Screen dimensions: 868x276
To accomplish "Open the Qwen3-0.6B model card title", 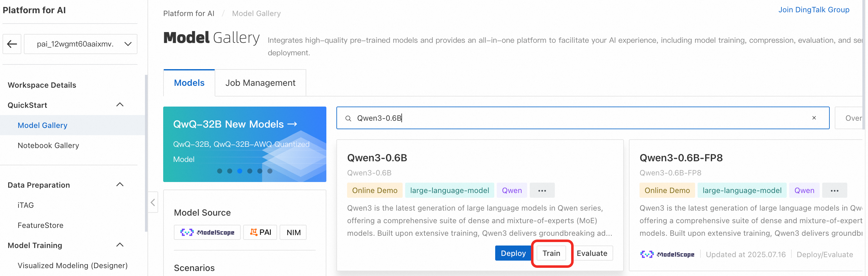I will pos(377,158).
